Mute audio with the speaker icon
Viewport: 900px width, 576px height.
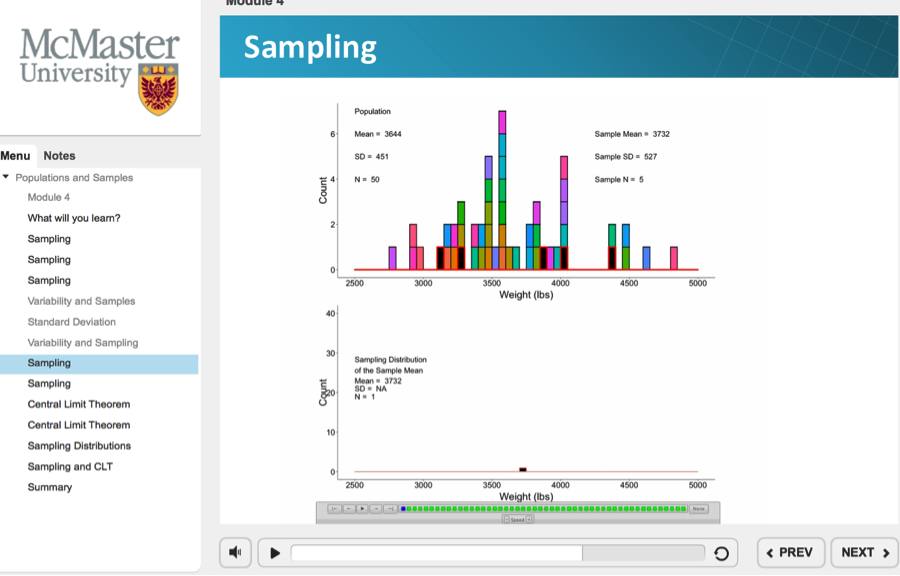coord(235,552)
